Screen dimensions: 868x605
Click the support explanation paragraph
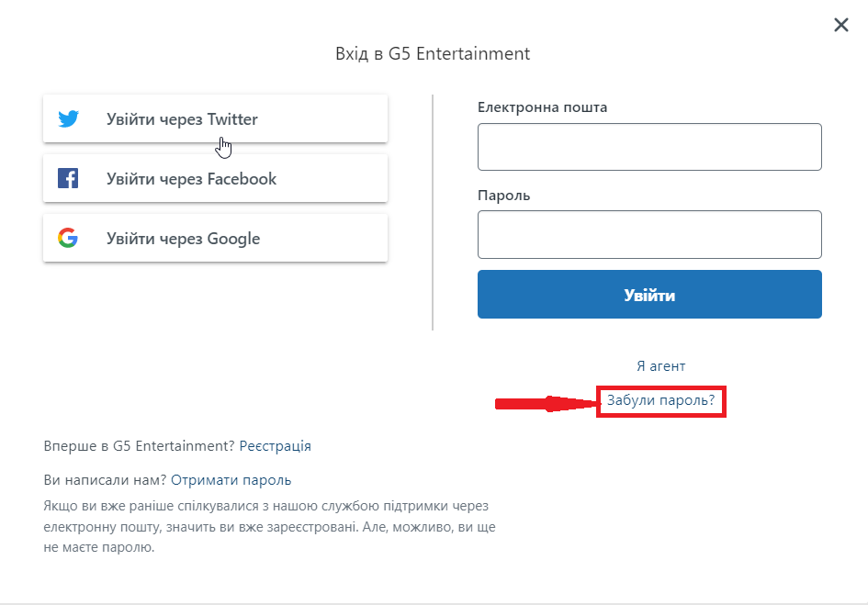pyautogui.click(x=270, y=526)
